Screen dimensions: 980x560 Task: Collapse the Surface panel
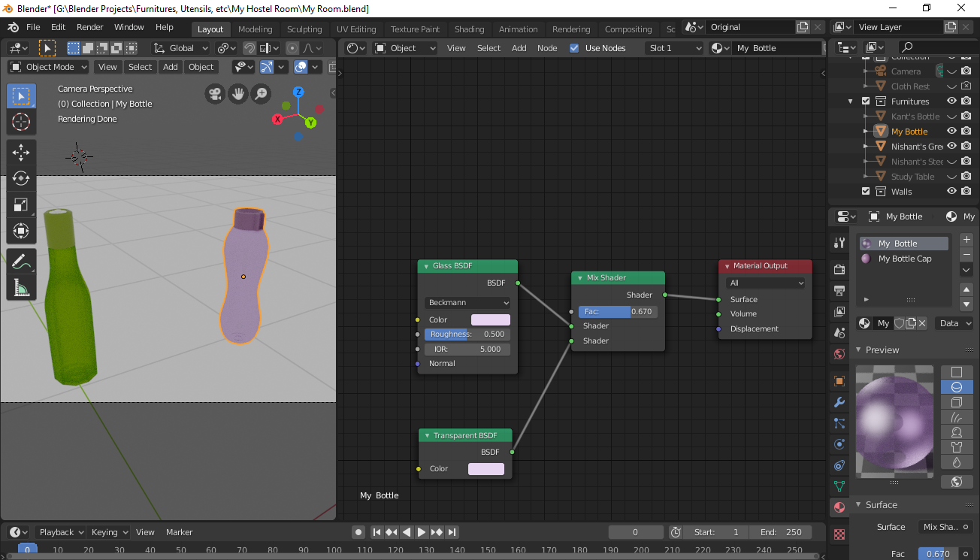(x=858, y=505)
